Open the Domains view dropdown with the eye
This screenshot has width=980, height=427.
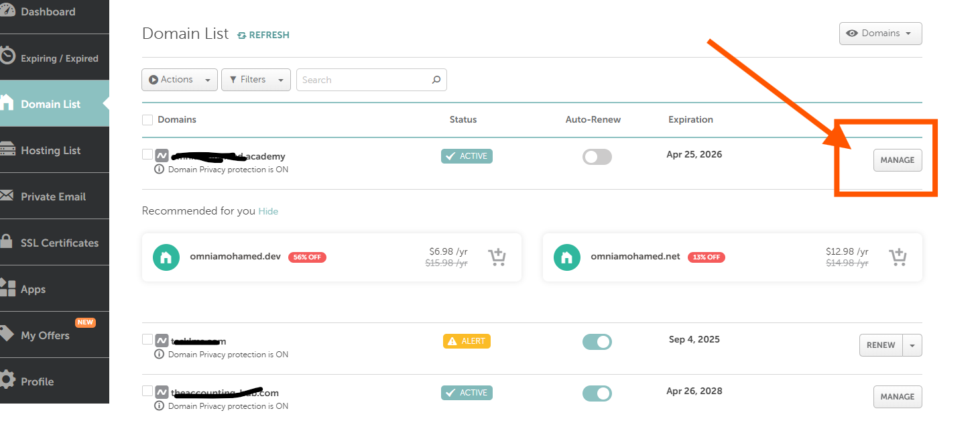(x=880, y=34)
